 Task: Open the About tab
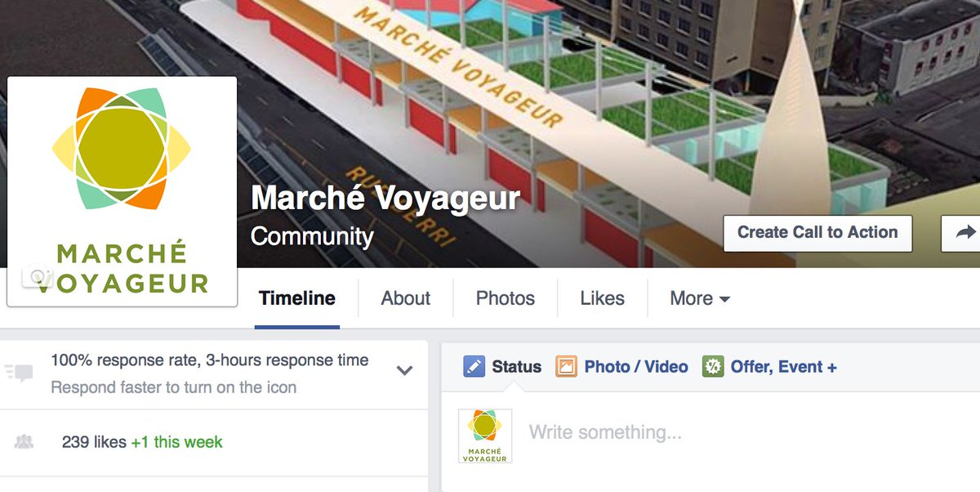406,298
